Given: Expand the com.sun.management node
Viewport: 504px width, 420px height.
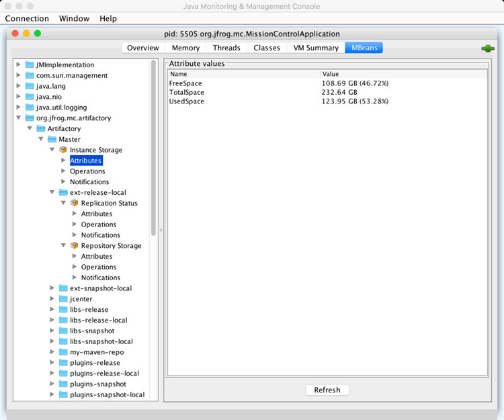Looking at the screenshot, I should click(x=19, y=76).
